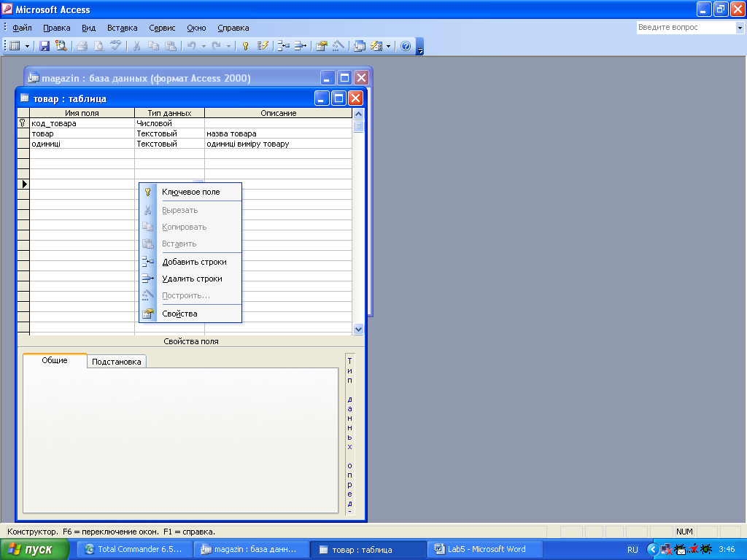
Task: Open the Сервис menu
Action: point(162,28)
